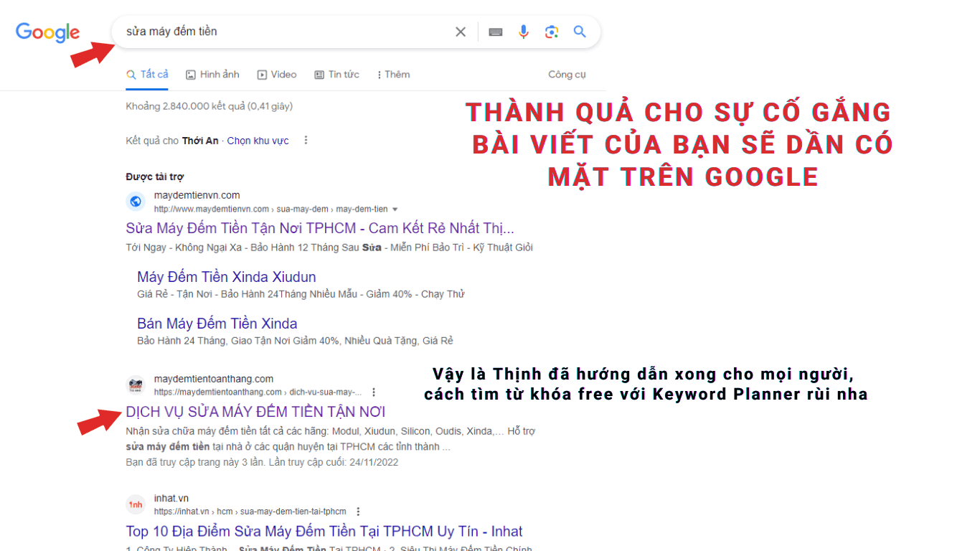This screenshot has height=551, width=980.
Task: Open the Thêm dropdown for more search types
Action: pyautogui.click(x=393, y=74)
